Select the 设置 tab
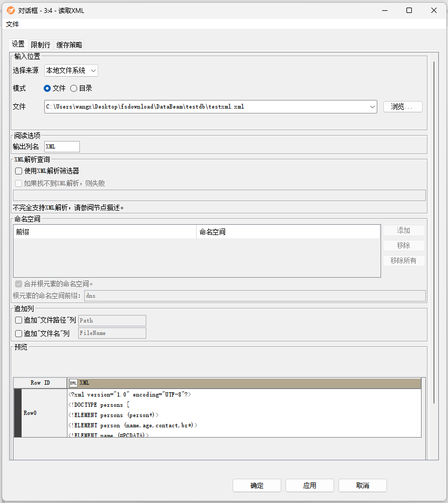This screenshot has height=503, width=448. (18, 44)
